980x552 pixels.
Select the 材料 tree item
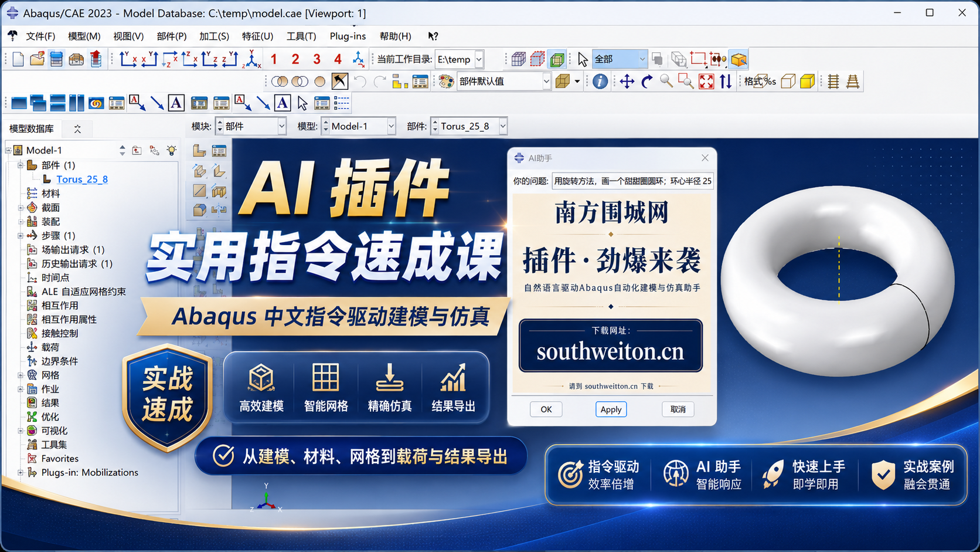point(50,194)
